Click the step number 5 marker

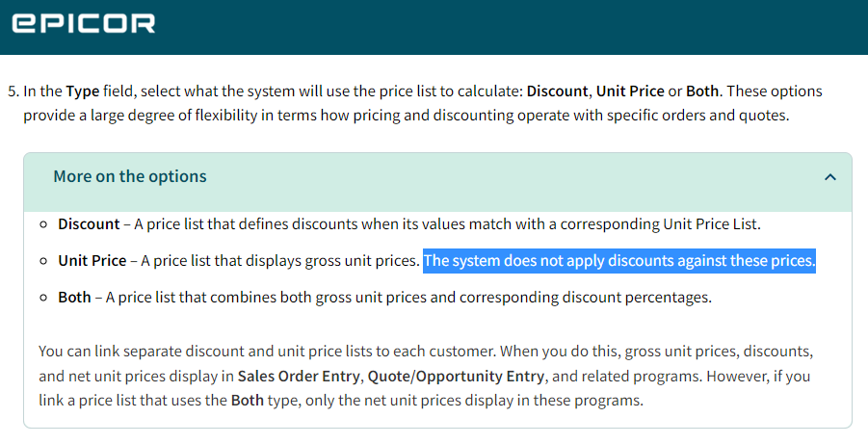[x=13, y=91]
